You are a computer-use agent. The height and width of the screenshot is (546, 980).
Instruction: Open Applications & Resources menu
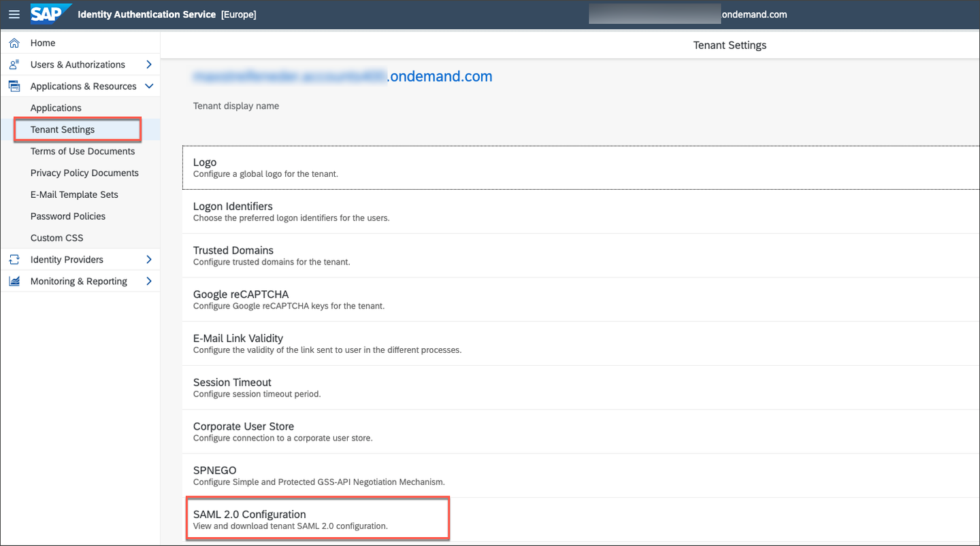pyautogui.click(x=80, y=86)
